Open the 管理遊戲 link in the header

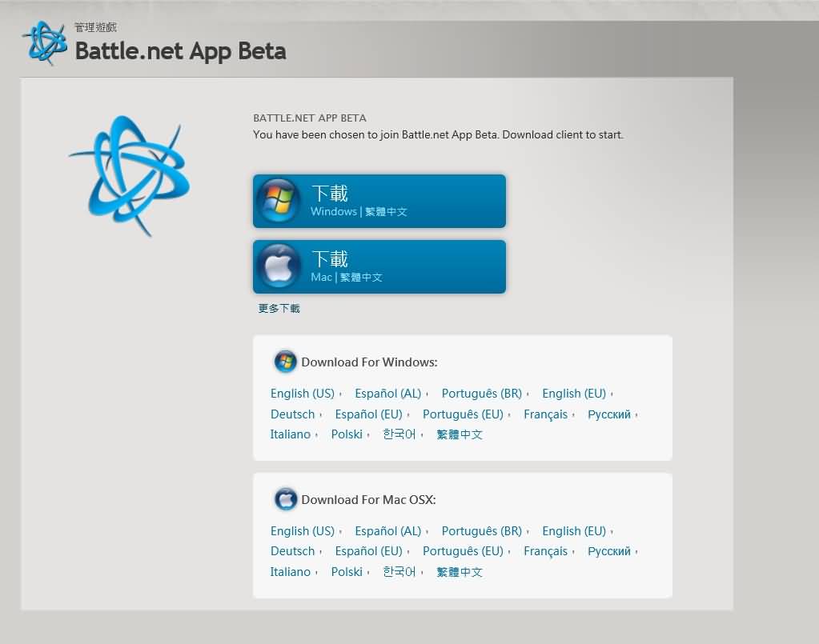95,27
